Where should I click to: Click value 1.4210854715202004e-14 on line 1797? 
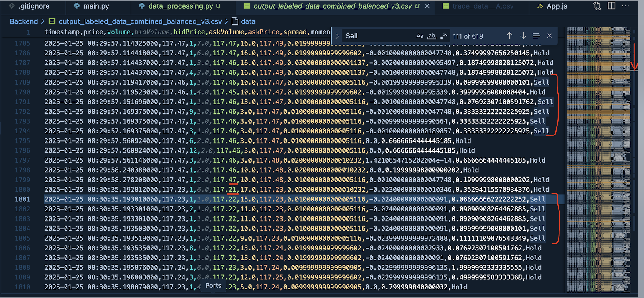point(408,160)
